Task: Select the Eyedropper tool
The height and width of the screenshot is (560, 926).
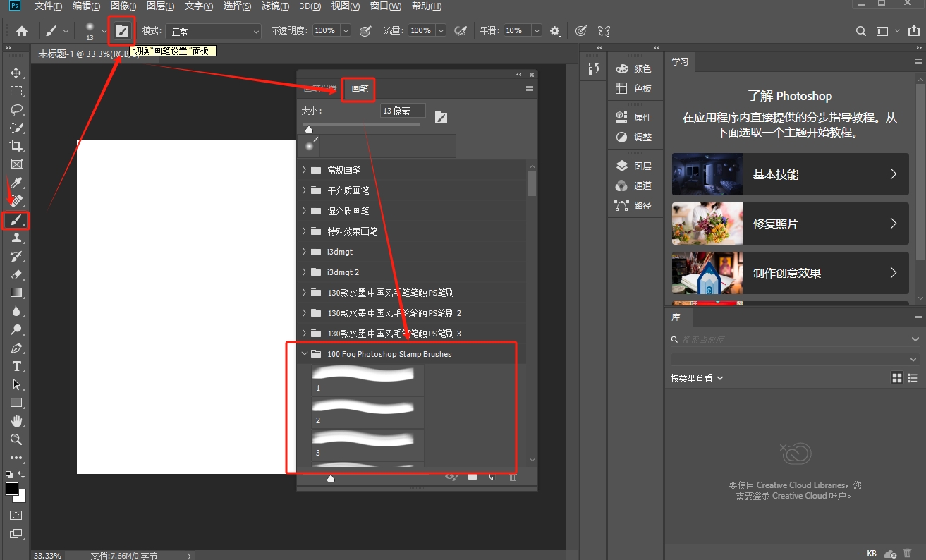Action: pos(16,183)
